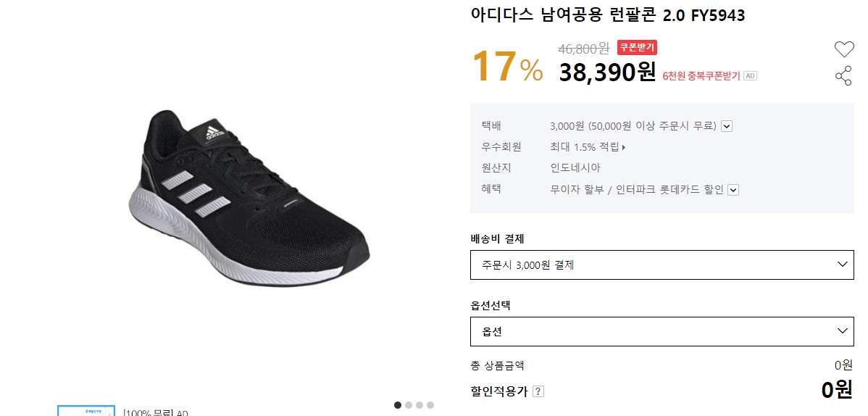This screenshot has width=868, height=416.
Task: Switch to the second carousel dot
Action: pyautogui.click(x=409, y=405)
